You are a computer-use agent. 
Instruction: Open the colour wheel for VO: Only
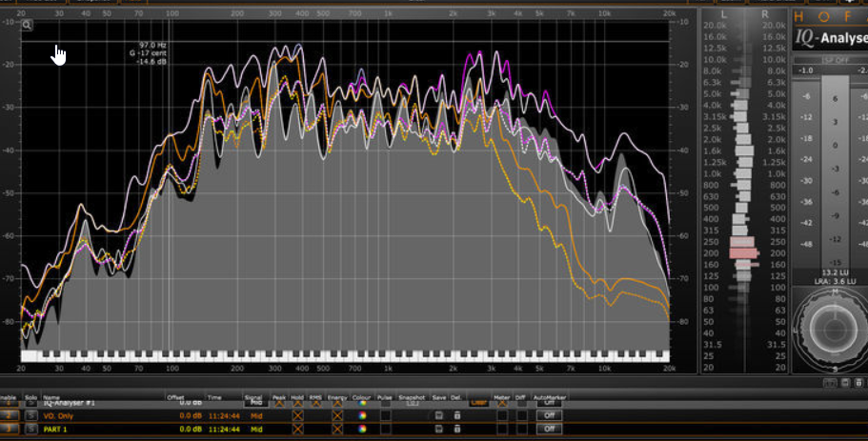tap(362, 416)
